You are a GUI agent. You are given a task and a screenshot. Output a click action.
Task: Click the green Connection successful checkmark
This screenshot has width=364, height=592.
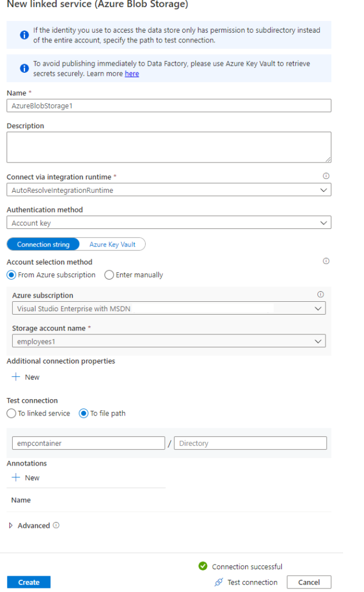click(x=203, y=566)
